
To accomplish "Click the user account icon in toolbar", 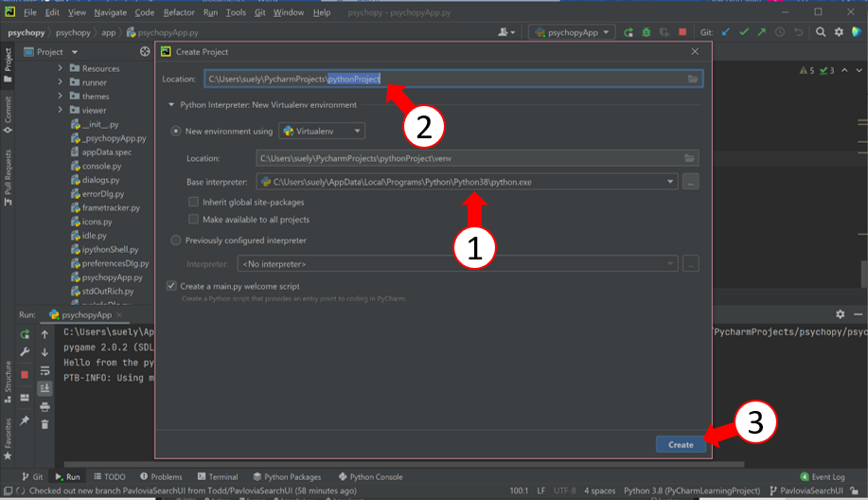I will [506, 32].
